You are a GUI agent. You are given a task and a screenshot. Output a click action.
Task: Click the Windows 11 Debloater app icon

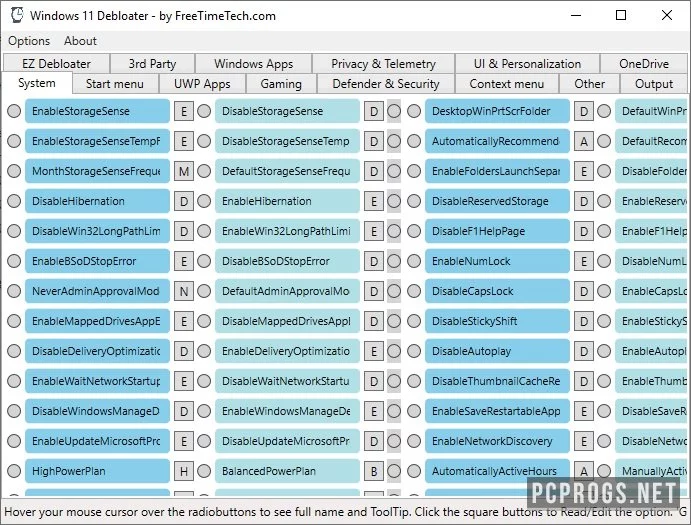pos(17,15)
